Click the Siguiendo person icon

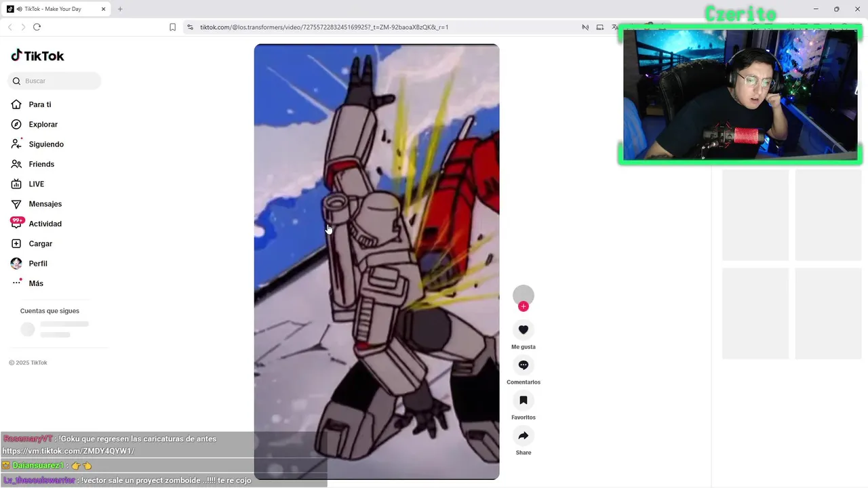pyautogui.click(x=16, y=144)
